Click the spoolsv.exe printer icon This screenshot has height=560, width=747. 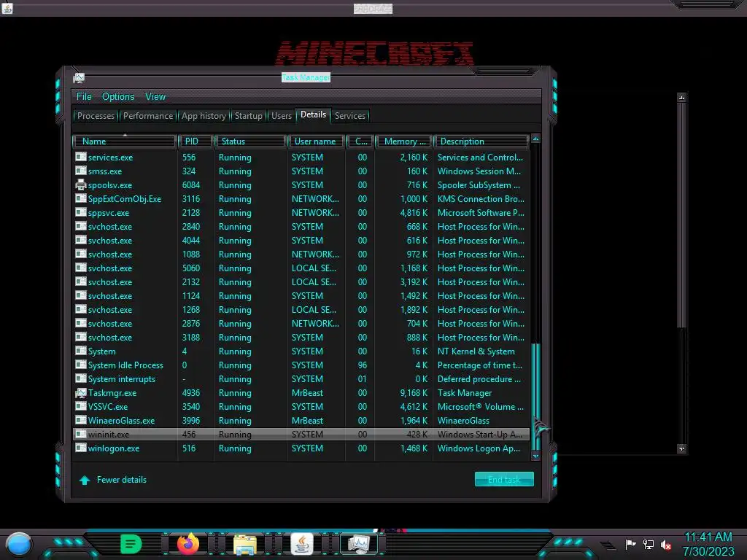(x=80, y=184)
